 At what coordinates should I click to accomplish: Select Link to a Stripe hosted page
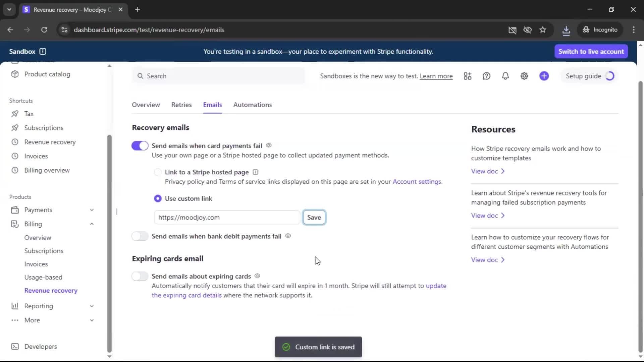tap(157, 172)
